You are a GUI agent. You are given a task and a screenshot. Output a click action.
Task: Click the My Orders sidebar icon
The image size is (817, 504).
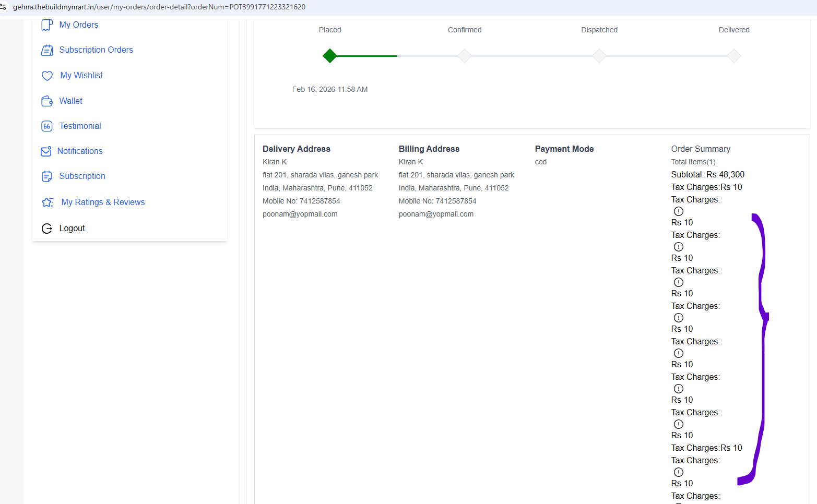click(x=47, y=25)
